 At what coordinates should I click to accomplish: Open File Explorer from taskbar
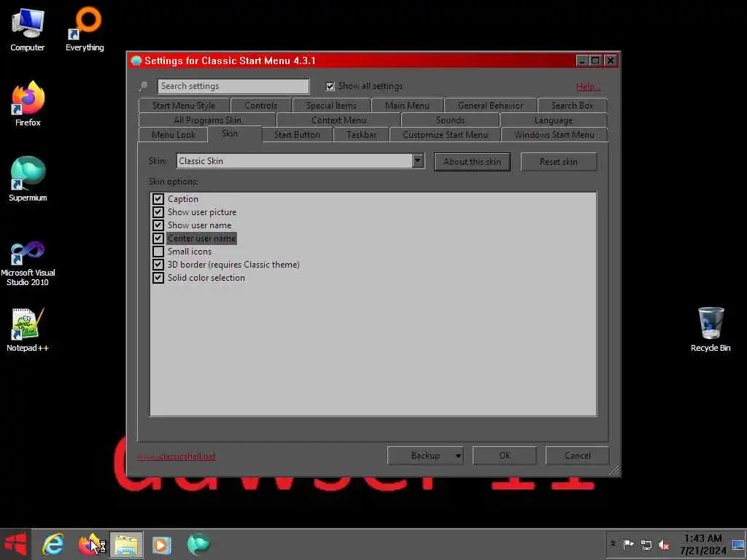point(126,545)
